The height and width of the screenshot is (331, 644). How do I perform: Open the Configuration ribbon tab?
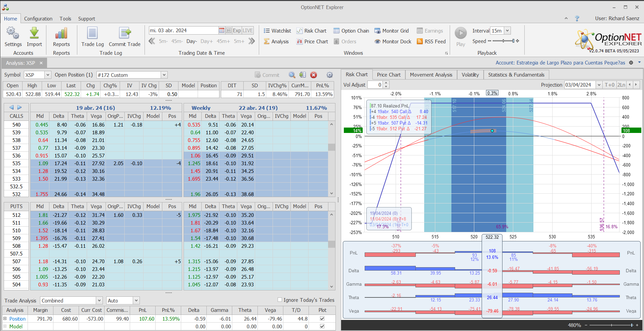click(38, 19)
